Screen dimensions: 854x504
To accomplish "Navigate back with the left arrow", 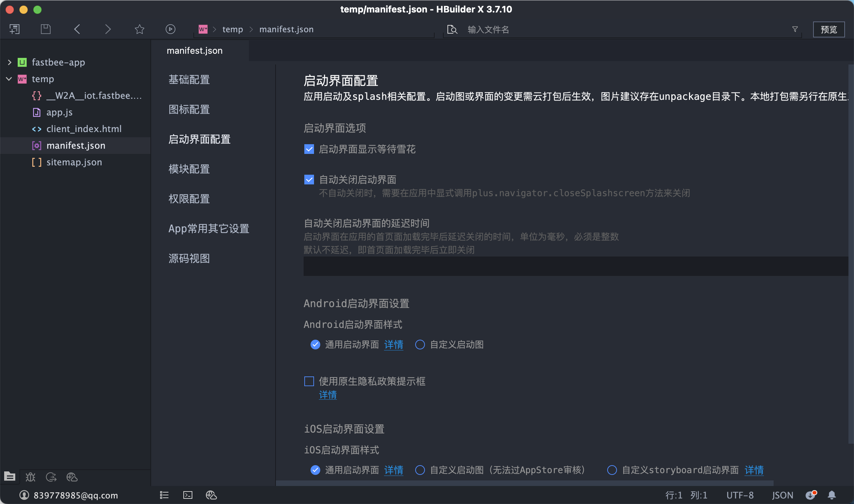I will (77, 29).
